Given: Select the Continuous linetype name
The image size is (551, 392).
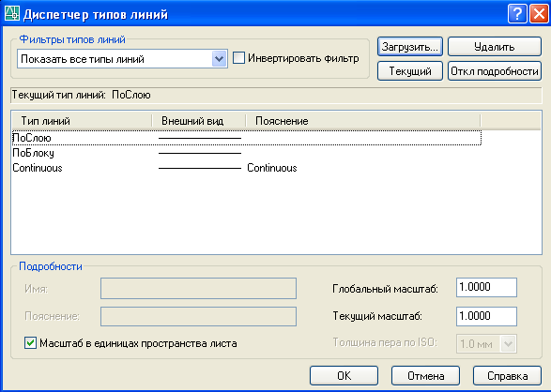Looking at the screenshot, I should (38, 168).
